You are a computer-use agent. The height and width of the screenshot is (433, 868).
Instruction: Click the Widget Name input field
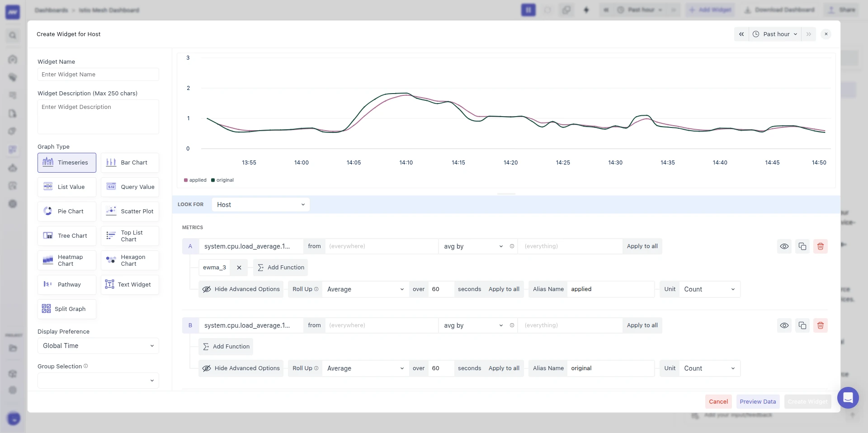(x=98, y=75)
